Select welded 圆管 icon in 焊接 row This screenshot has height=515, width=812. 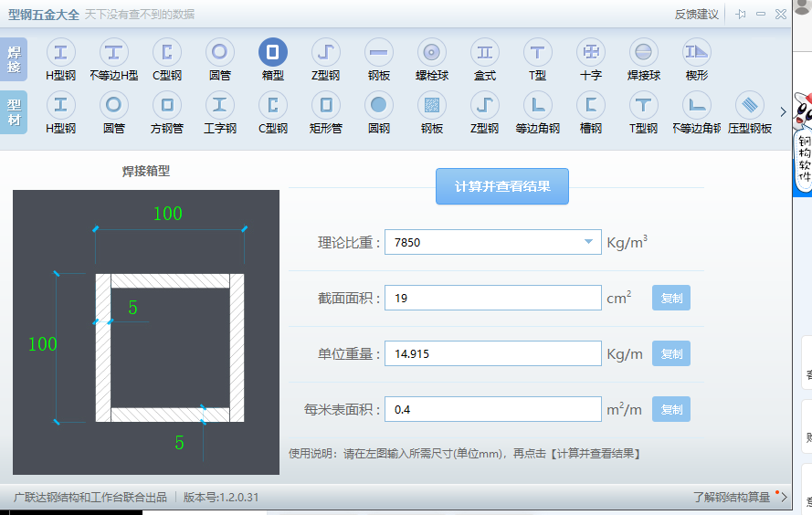(x=219, y=52)
